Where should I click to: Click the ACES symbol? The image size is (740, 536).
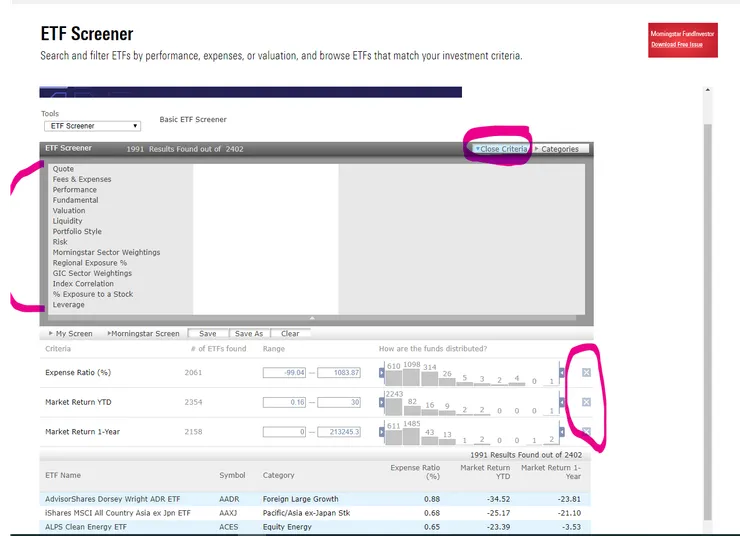(x=228, y=527)
